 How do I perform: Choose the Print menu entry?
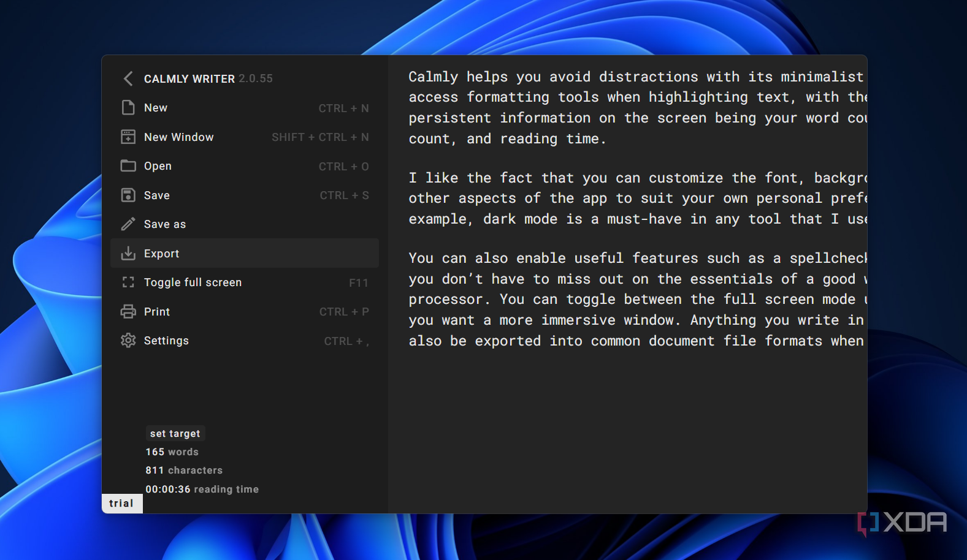point(245,311)
